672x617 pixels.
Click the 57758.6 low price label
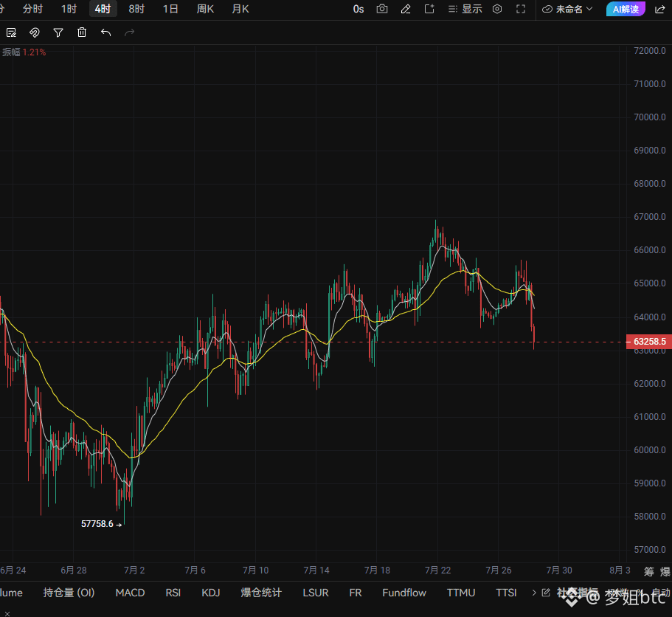point(97,524)
